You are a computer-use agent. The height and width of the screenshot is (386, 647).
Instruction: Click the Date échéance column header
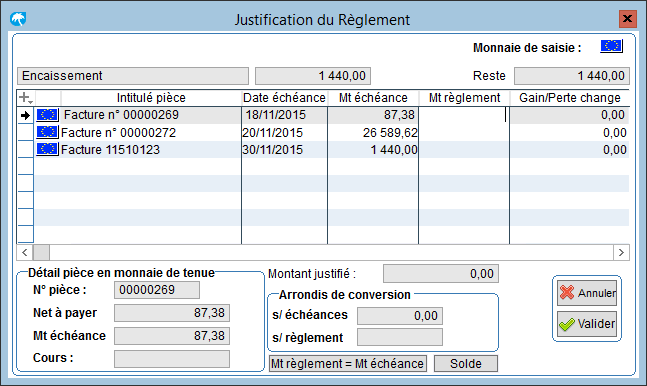pos(284,98)
